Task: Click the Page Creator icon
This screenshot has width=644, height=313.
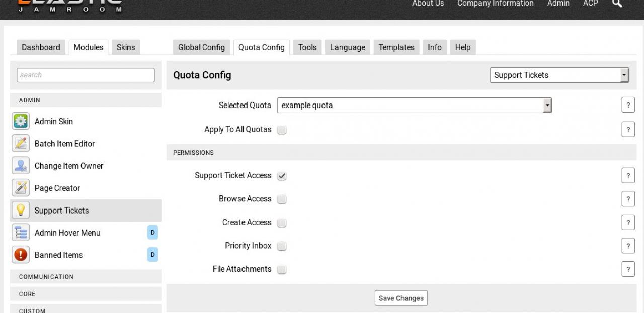Action: [21, 188]
